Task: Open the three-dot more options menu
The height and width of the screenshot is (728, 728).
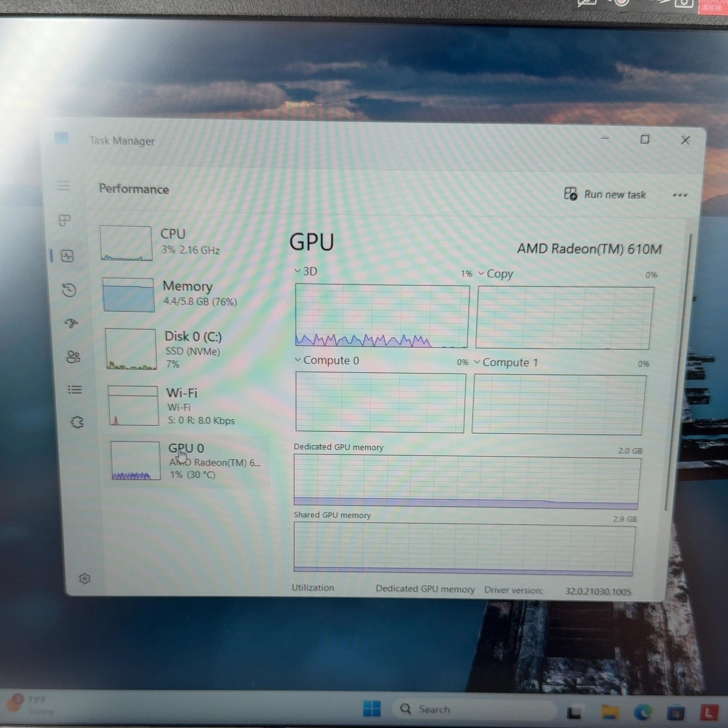Action: tap(680, 195)
